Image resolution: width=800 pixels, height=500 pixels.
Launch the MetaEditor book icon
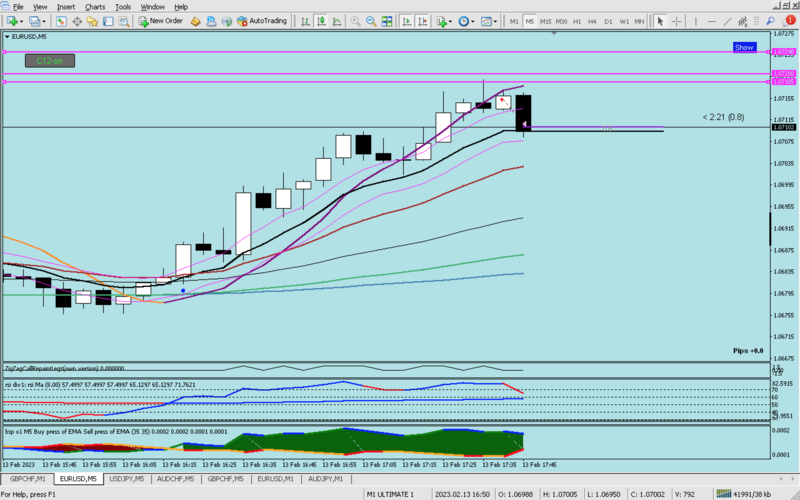pos(195,21)
